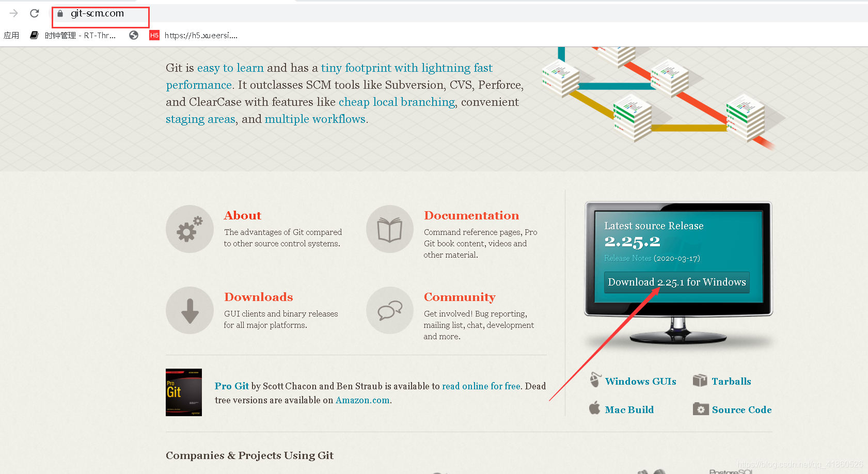Open the Mac Build link
868x474 pixels.
coord(629,409)
